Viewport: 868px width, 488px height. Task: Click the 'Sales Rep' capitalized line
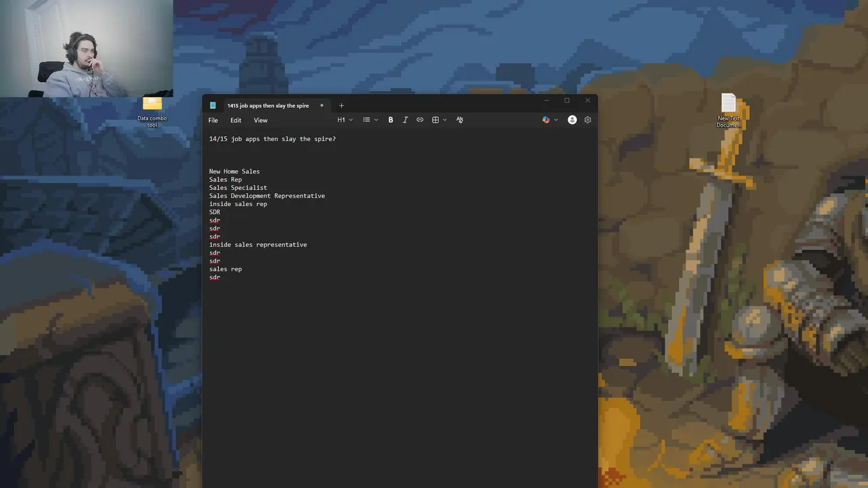[x=225, y=180]
